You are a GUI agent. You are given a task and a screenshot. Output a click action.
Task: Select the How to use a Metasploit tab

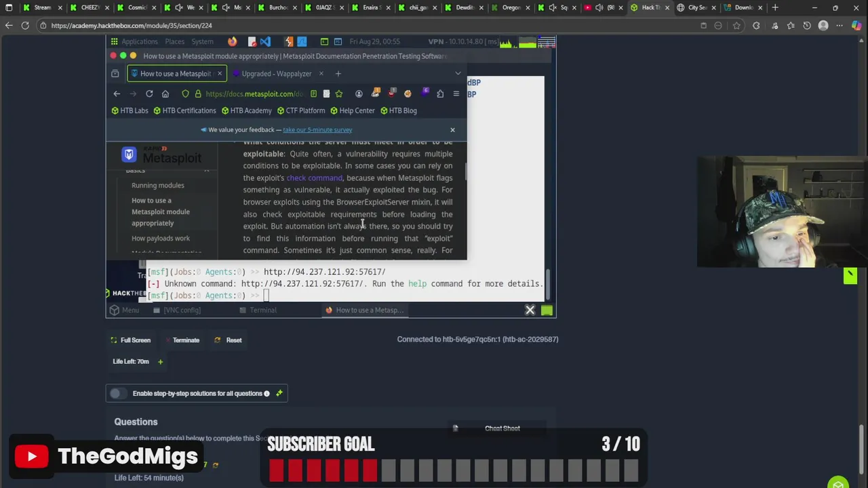pyautogui.click(x=176, y=73)
